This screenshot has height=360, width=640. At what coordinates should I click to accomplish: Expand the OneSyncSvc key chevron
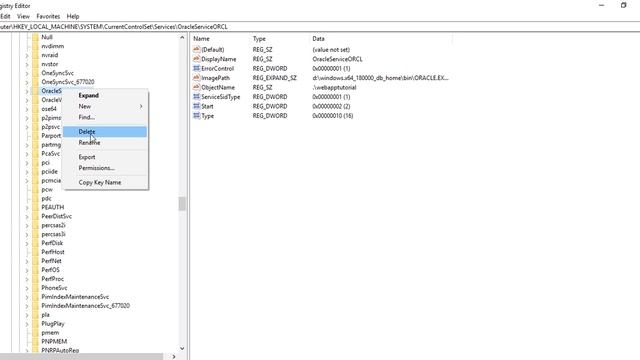tap(27, 73)
